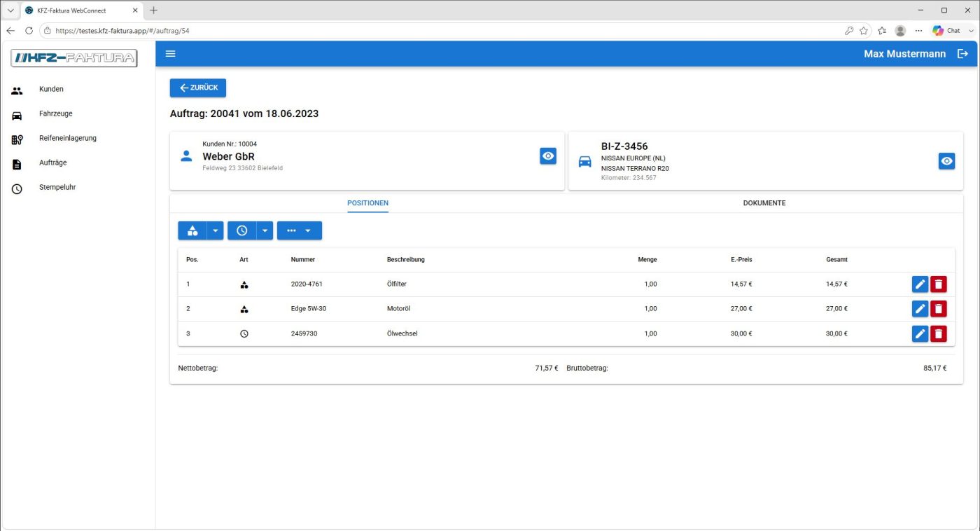Click the car icon on the vehicle card
The image size is (980, 531).
(x=584, y=161)
